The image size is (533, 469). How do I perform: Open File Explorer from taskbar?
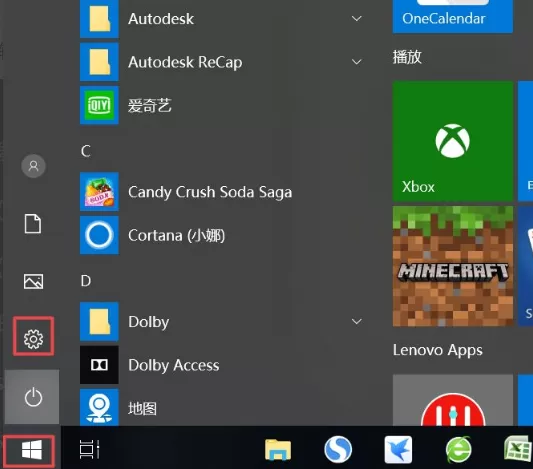[x=278, y=450]
